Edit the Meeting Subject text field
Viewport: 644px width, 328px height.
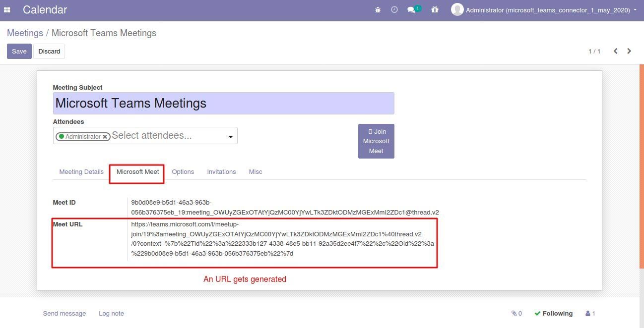[223, 103]
